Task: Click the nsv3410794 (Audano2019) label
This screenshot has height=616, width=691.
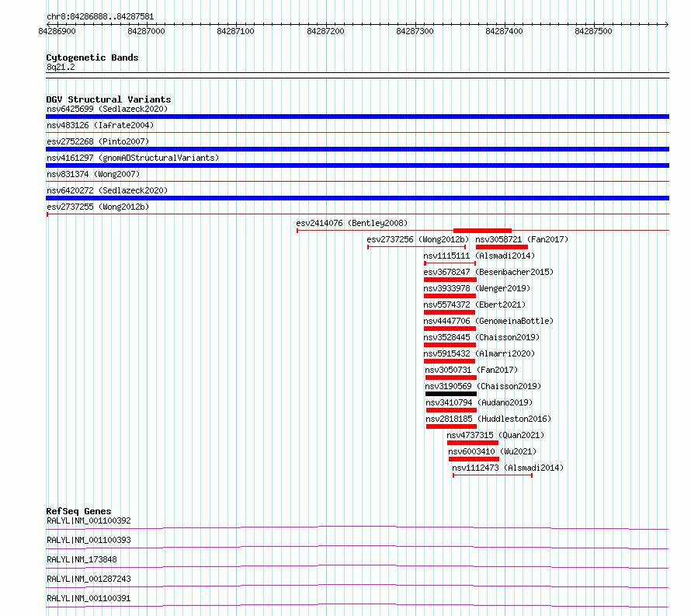Action: point(479,402)
